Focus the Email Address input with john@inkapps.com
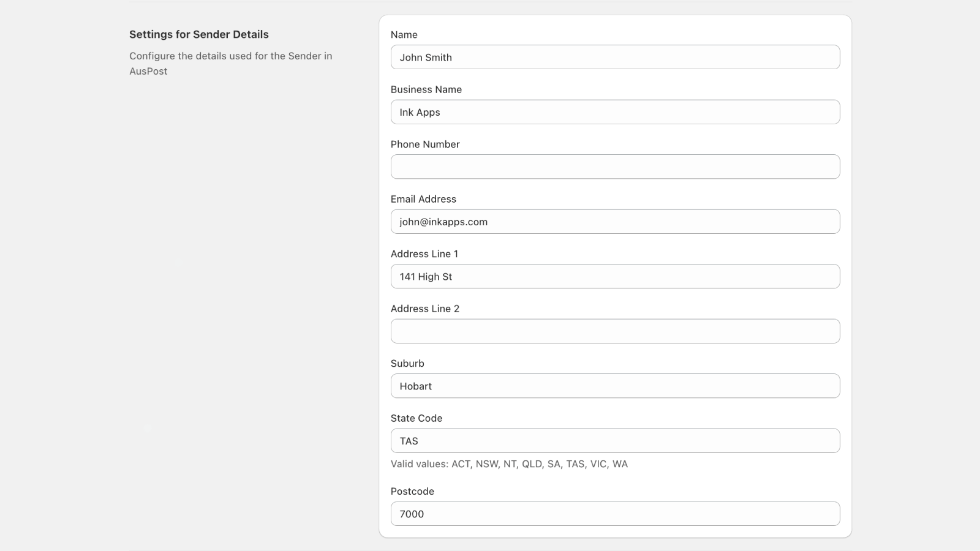Viewport: 980px width, 551px height. click(x=615, y=221)
